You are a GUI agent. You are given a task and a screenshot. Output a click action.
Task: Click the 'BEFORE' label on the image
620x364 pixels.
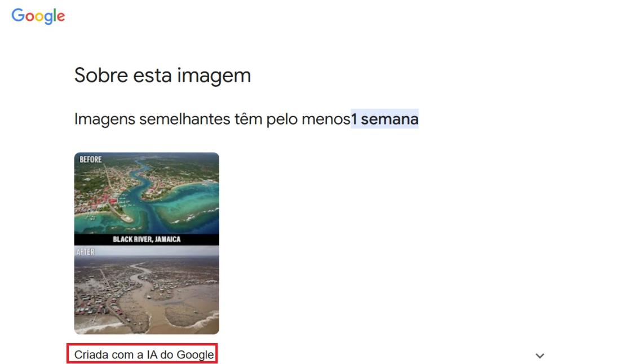tap(91, 159)
